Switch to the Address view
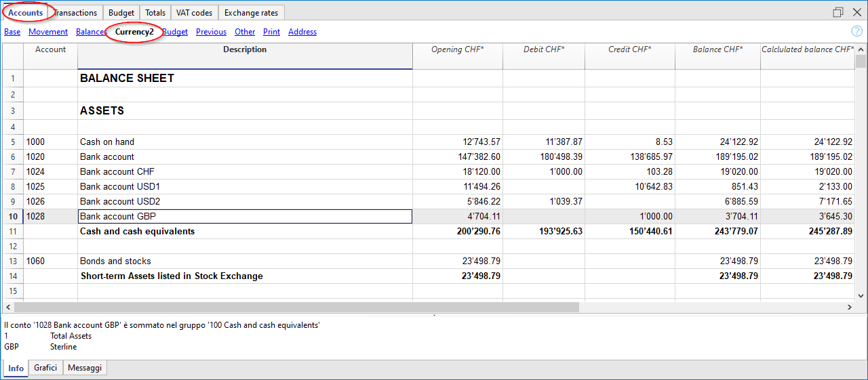 coord(302,32)
